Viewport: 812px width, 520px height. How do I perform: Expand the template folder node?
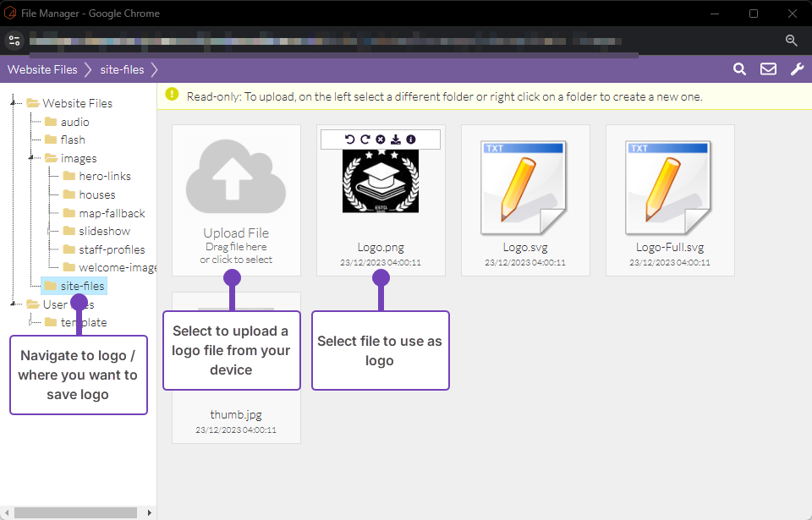[31, 322]
